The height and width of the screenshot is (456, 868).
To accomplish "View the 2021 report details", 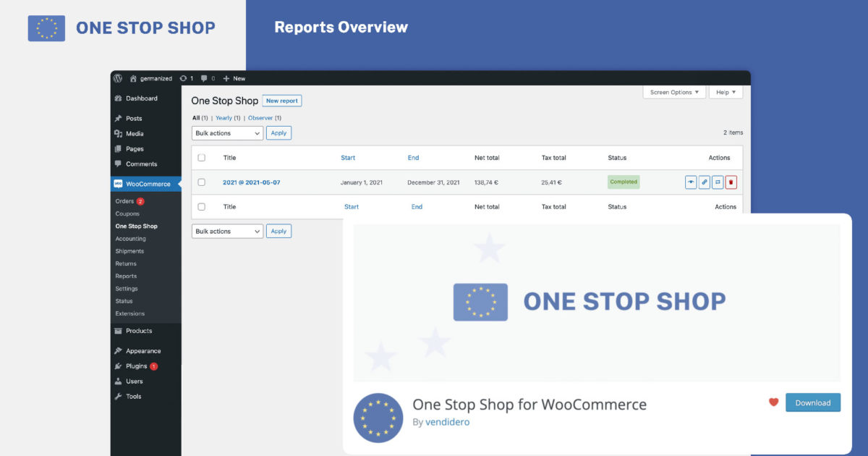I will [x=691, y=182].
